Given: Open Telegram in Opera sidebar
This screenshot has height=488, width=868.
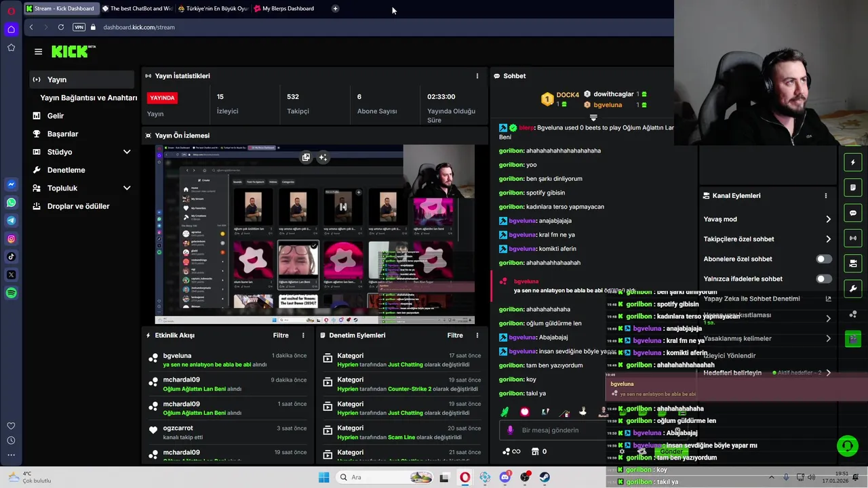Looking at the screenshot, I should tap(11, 220).
